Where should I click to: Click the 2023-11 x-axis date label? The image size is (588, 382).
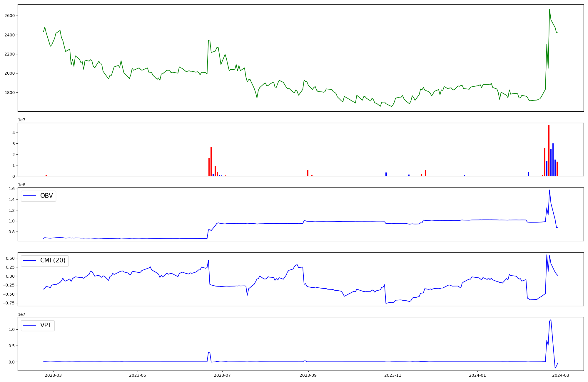[x=393, y=375]
